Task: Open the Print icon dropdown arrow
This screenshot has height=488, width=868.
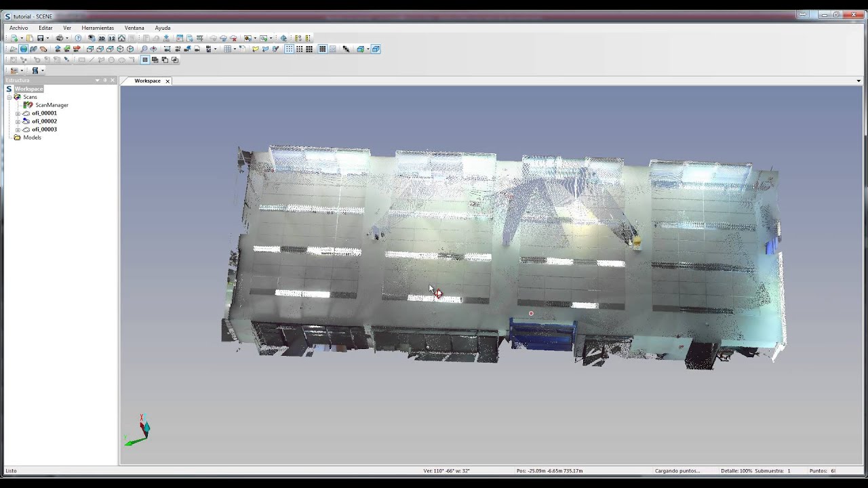Action: click(x=67, y=38)
